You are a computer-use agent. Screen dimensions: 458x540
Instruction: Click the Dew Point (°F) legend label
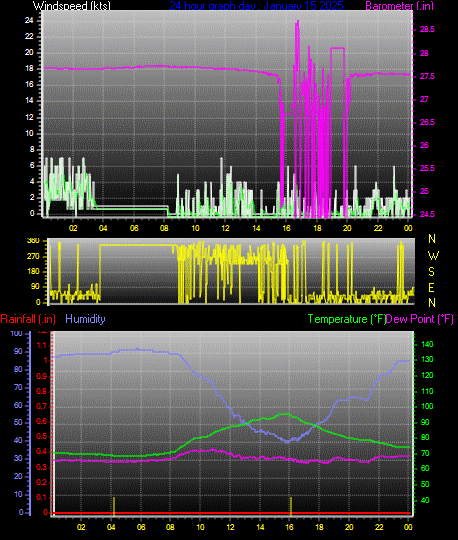(419, 319)
